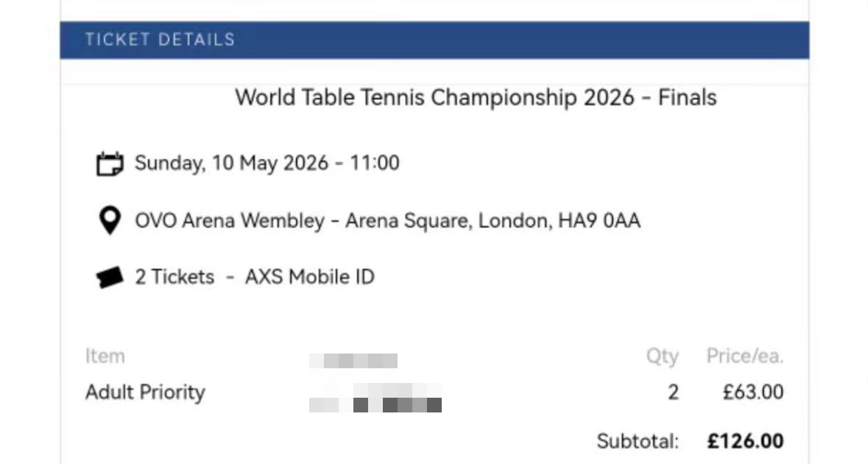The image size is (868, 464).
Task: Select the Adult Priority item row
Action: pos(434,393)
